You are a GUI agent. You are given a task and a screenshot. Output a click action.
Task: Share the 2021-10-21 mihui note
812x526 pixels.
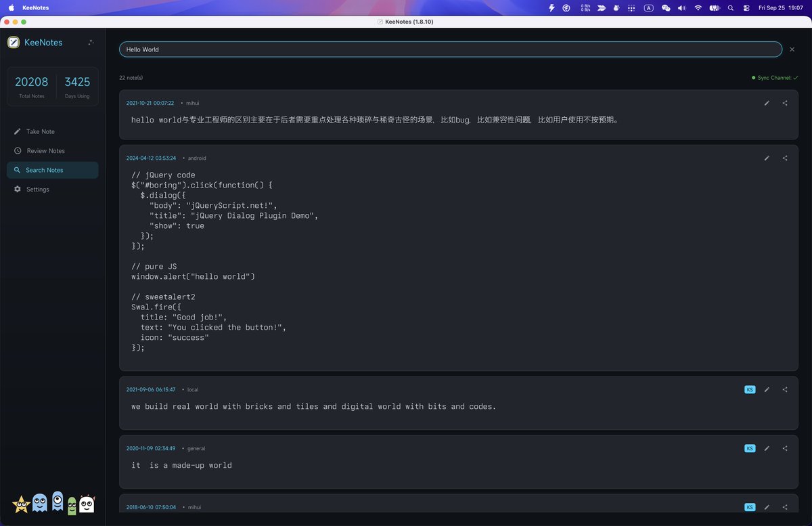(x=785, y=103)
